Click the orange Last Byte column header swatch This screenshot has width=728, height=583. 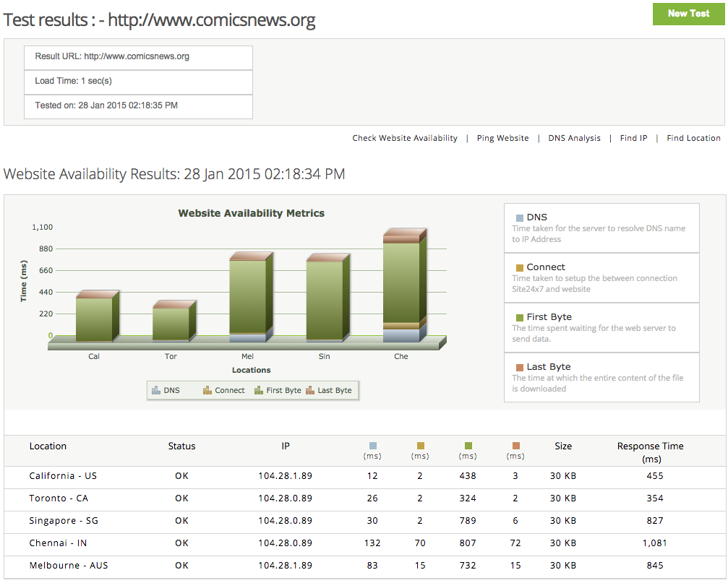click(516, 446)
